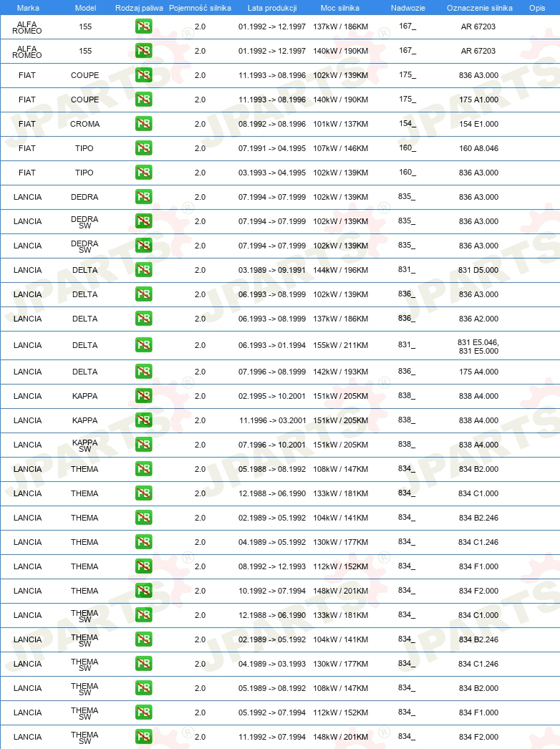Screen dimensions: 560x749
Task: Click fuel icon in Alfa Romeo 155 137kW row
Action: pos(143,26)
